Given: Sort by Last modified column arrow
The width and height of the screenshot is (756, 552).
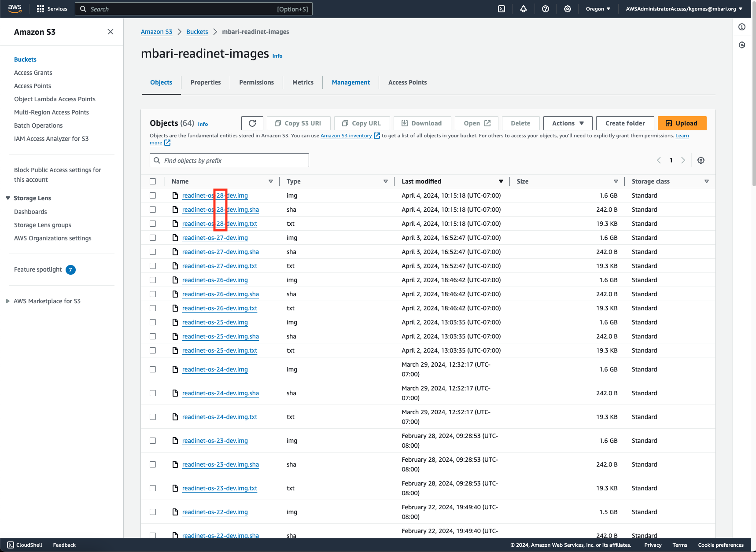Looking at the screenshot, I should point(501,181).
